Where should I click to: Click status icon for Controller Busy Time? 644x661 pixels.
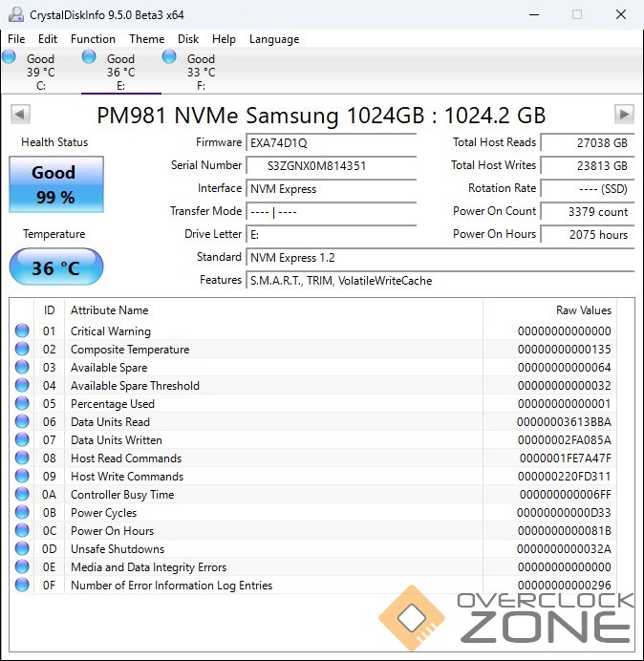point(22,494)
